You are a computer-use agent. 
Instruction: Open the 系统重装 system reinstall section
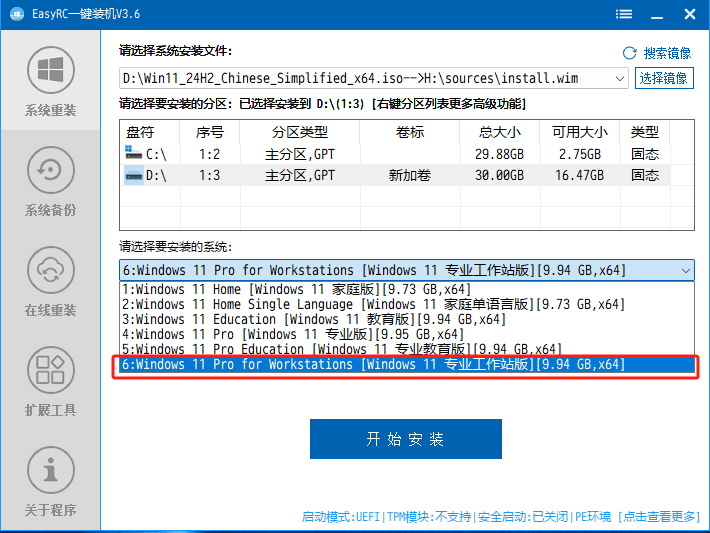(50, 82)
